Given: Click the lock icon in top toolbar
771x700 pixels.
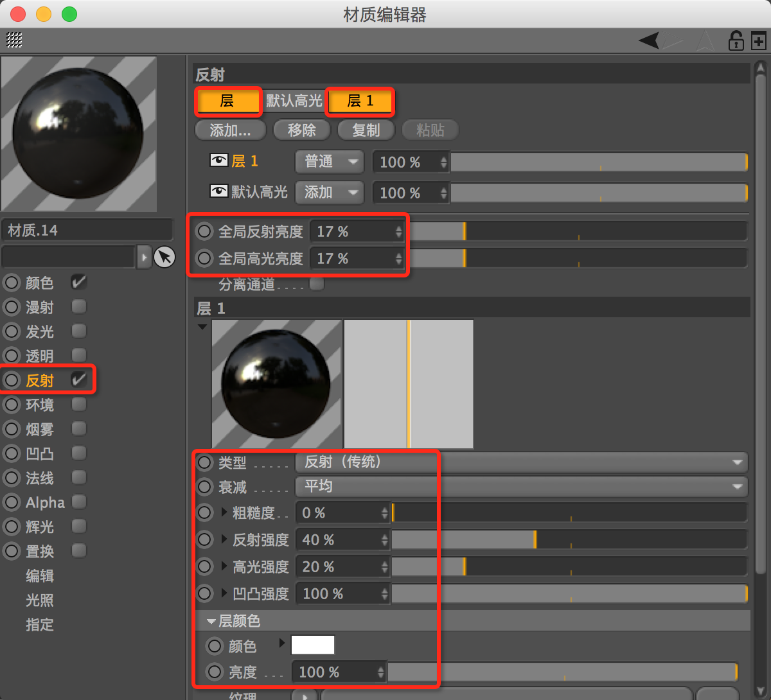Looking at the screenshot, I should click(x=736, y=41).
